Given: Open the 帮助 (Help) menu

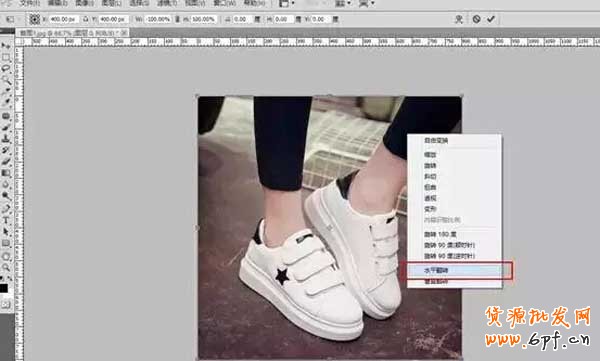Looking at the screenshot, I should tap(254, 3).
